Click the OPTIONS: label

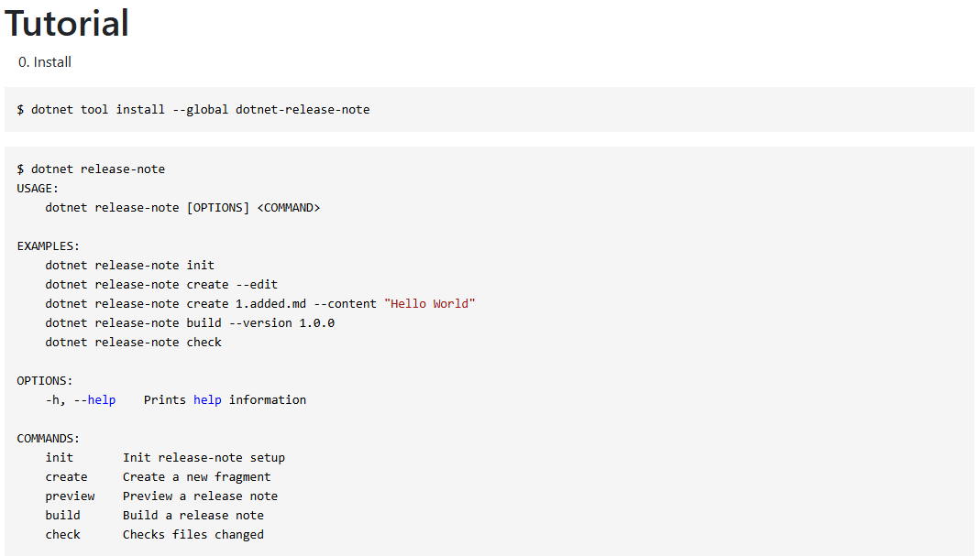tap(45, 381)
